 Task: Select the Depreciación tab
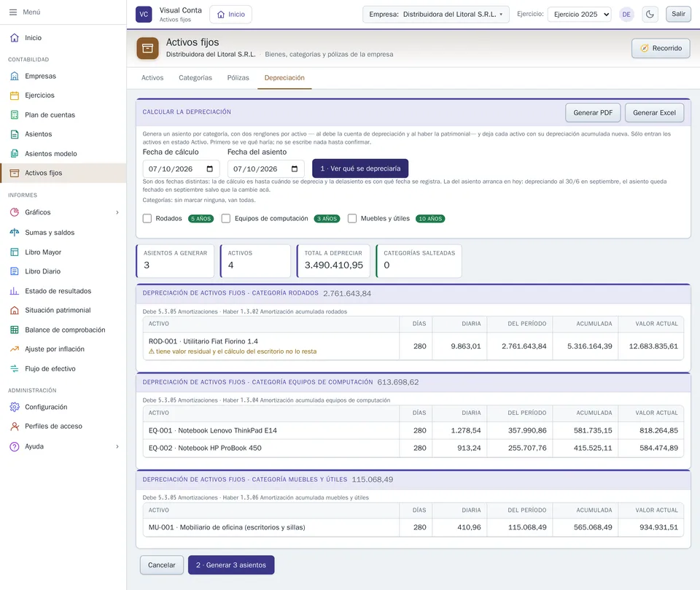pyautogui.click(x=284, y=78)
